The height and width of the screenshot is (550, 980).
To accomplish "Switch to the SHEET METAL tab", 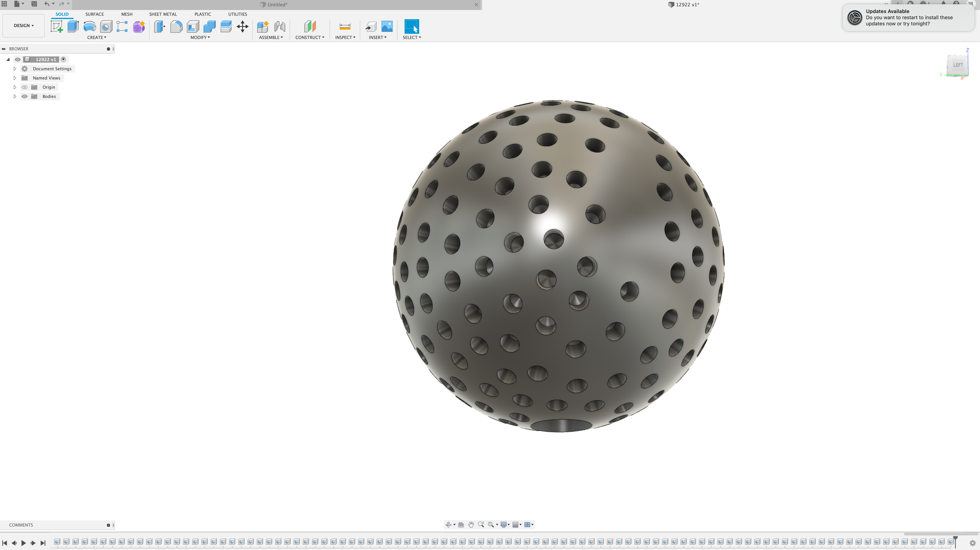I will pos(163,14).
